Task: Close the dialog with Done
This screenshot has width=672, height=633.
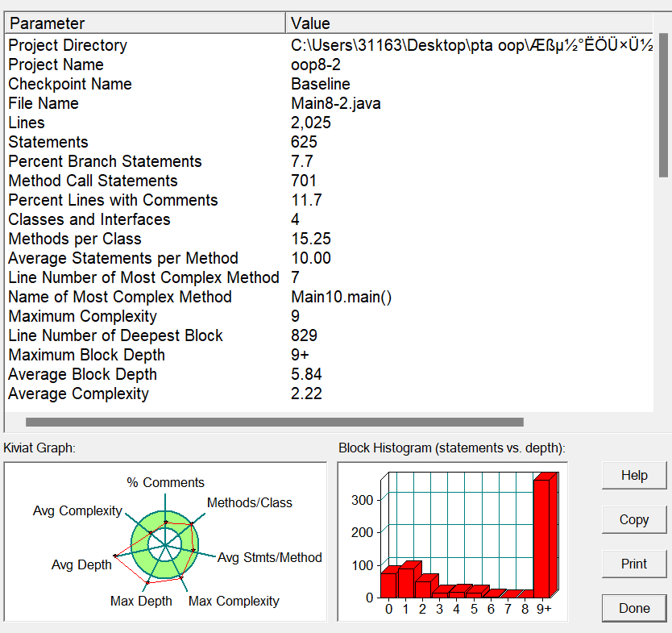Action: (634, 608)
